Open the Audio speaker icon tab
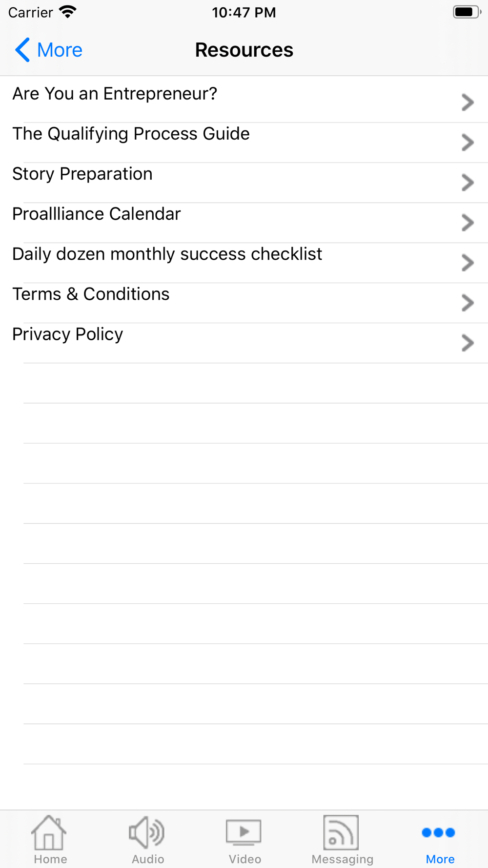 tap(147, 832)
